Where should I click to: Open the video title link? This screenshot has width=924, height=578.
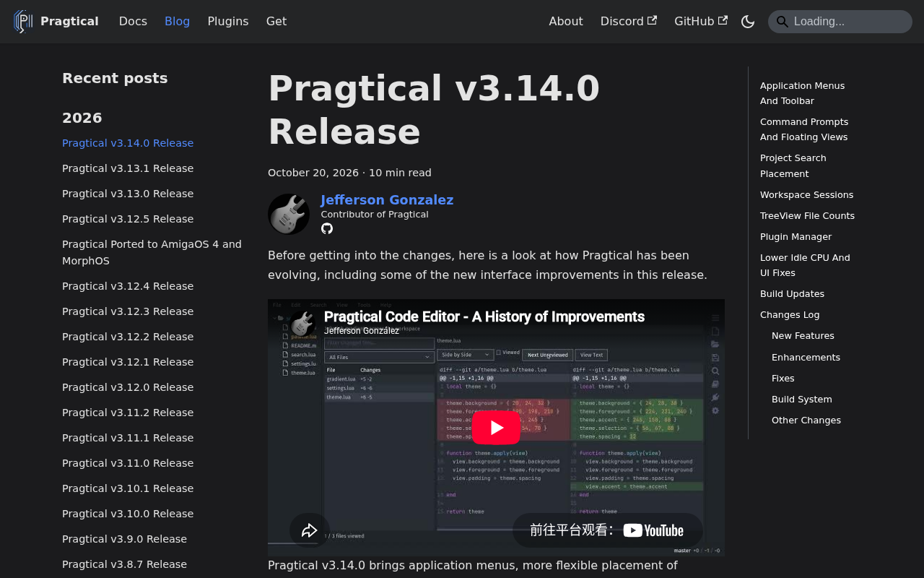484,316
